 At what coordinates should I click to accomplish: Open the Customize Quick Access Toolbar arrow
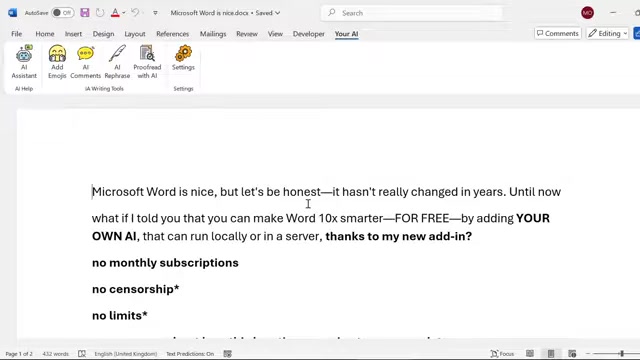[x=155, y=13]
